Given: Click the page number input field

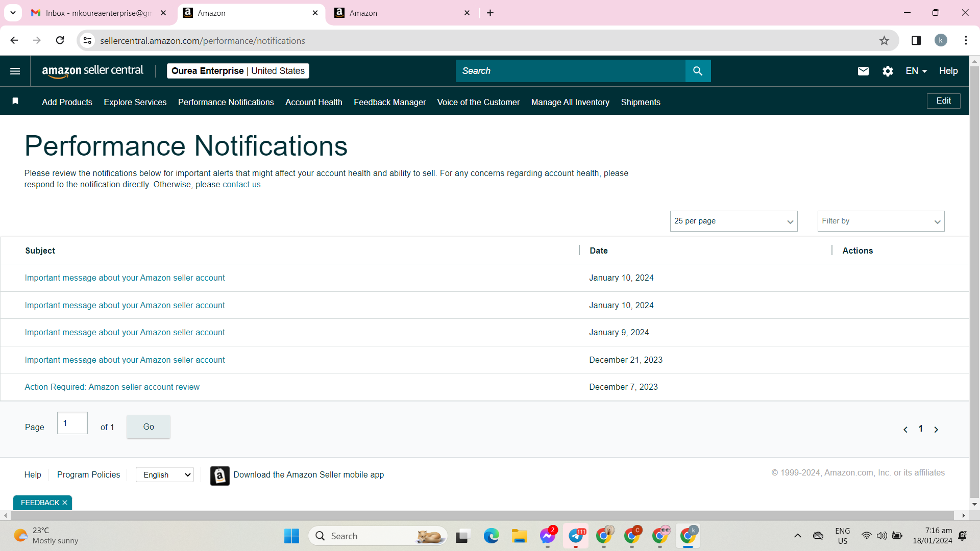Looking at the screenshot, I should [72, 423].
